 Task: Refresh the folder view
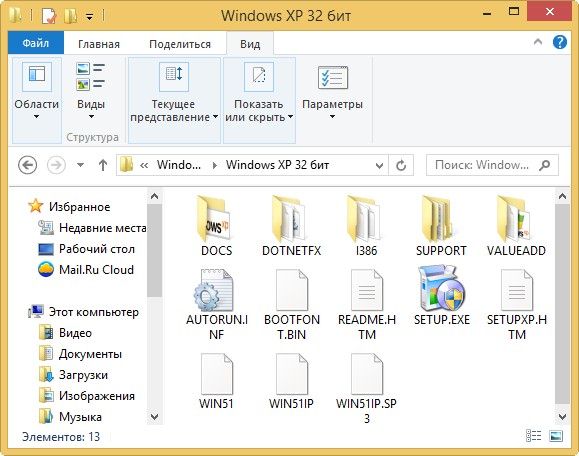click(401, 165)
